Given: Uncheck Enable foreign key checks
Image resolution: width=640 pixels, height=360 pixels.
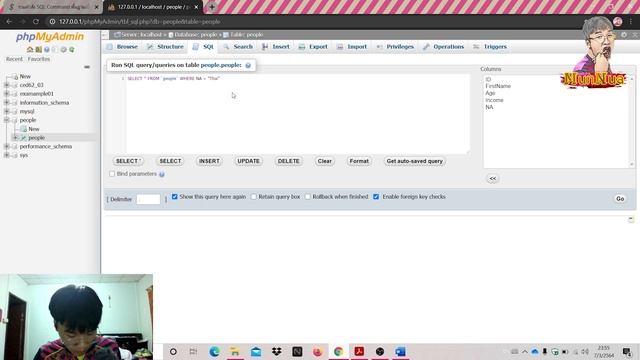Looking at the screenshot, I should 376,197.
